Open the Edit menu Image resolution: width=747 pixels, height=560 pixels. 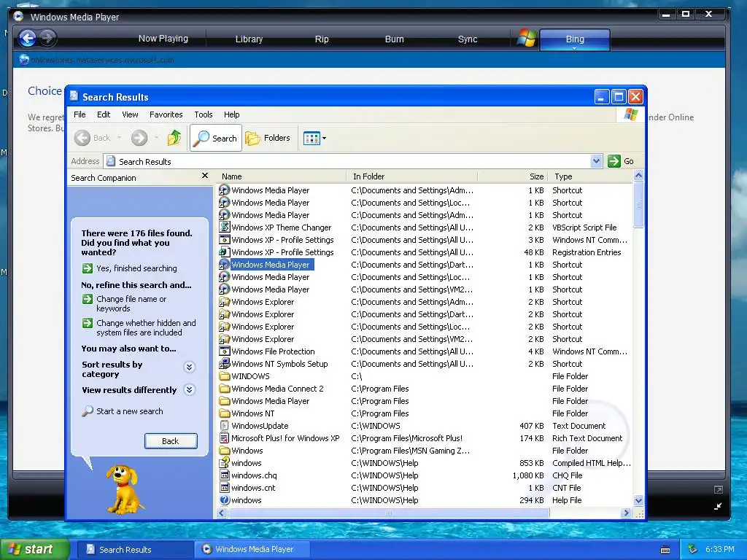pyautogui.click(x=104, y=114)
